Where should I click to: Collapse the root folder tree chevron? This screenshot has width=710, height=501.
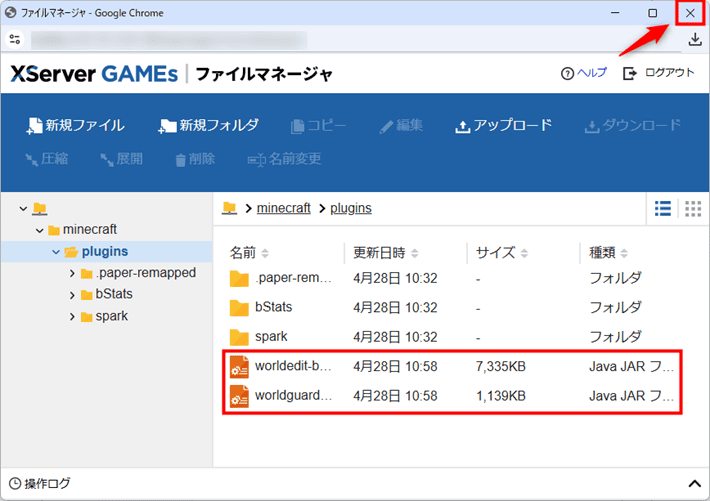pyautogui.click(x=24, y=209)
